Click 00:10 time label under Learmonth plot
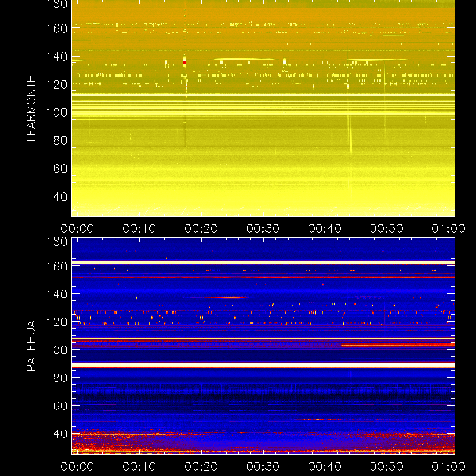Image resolution: width=476 pixels, height=476 pixels. pos(139,228)
